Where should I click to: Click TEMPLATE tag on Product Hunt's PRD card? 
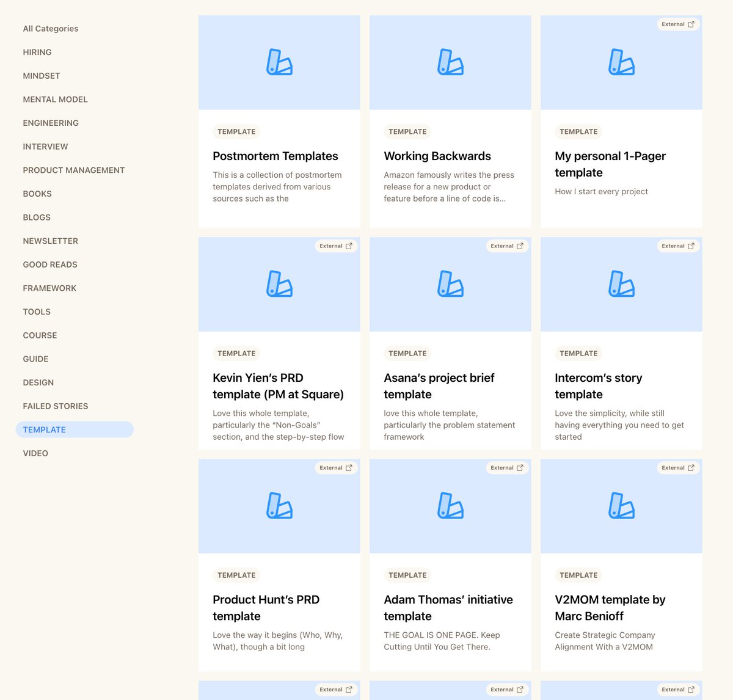click(x=236, y=575)
